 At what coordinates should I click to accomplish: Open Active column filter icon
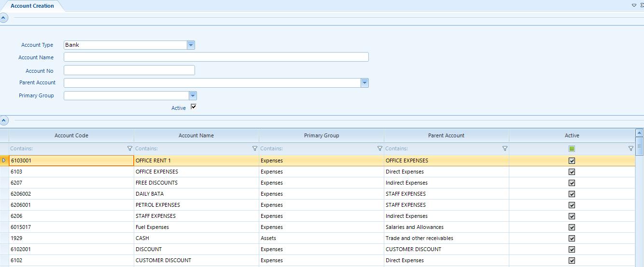(630, 148)
